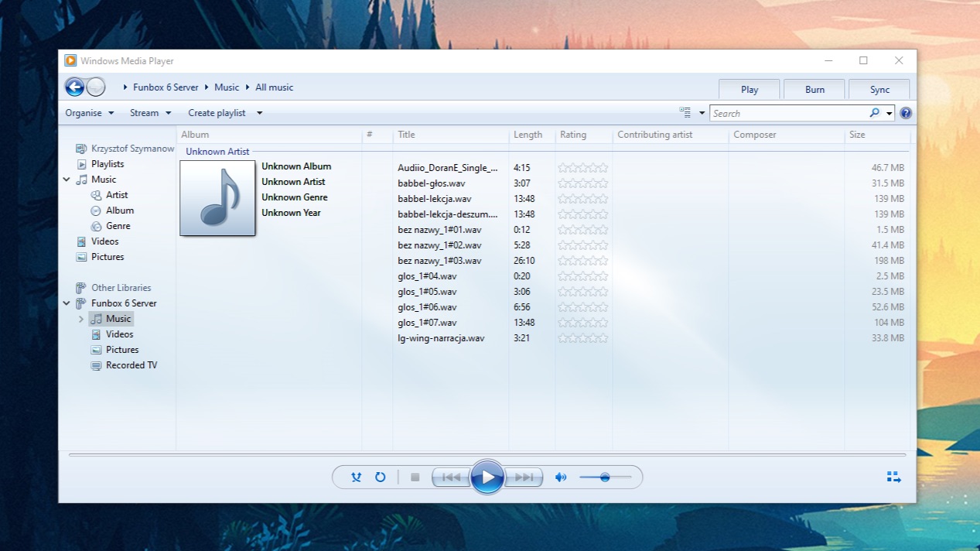Go to the previous track
The width and height of the screenshot is (980, 551).
coord(451,477)
